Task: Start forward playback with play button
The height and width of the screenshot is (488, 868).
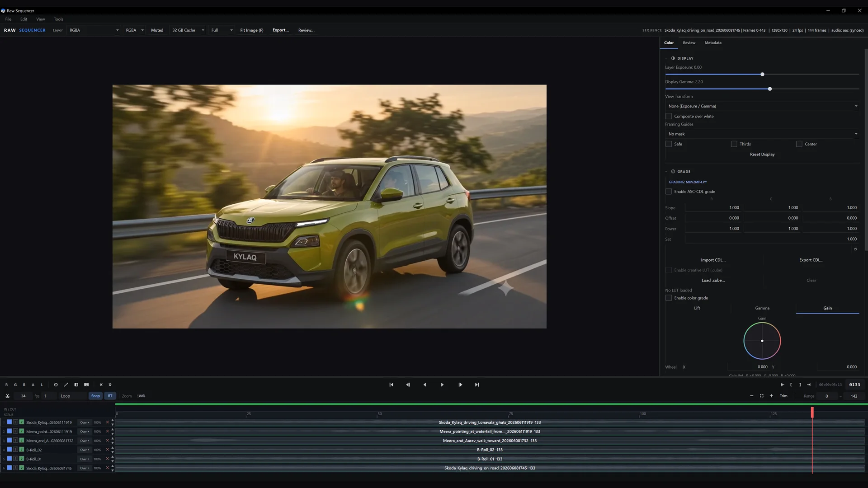Action: pyautogui.click(x=442, y=385)
